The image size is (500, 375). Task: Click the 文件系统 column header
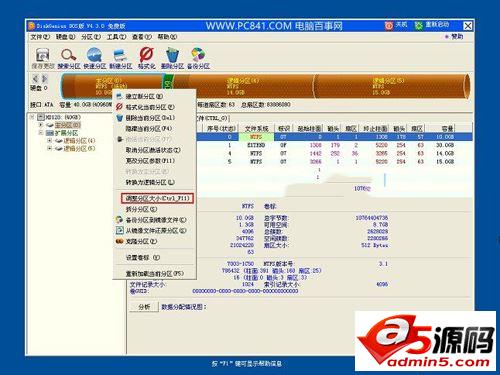(x=256, y=128)
